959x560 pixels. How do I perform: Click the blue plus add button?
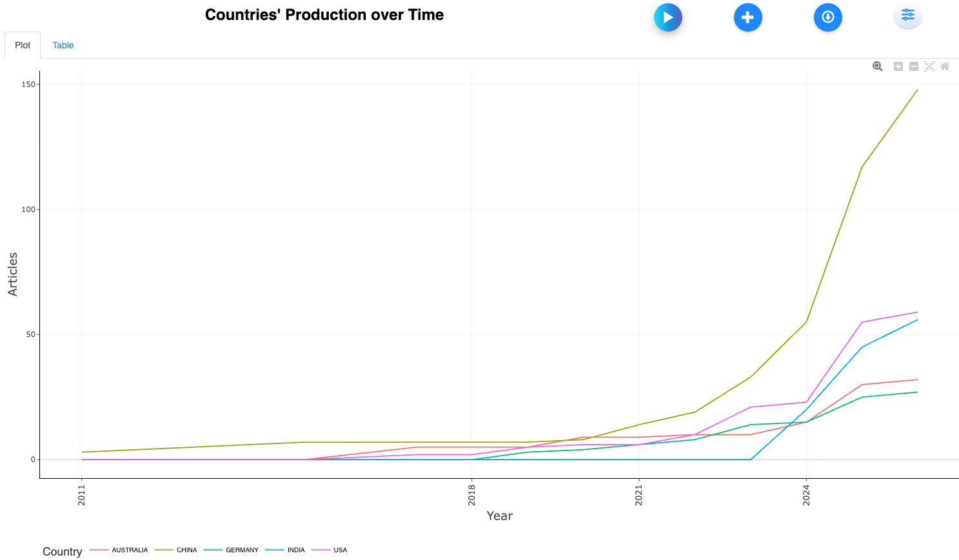pyautogui.click(x=747, y=17)
